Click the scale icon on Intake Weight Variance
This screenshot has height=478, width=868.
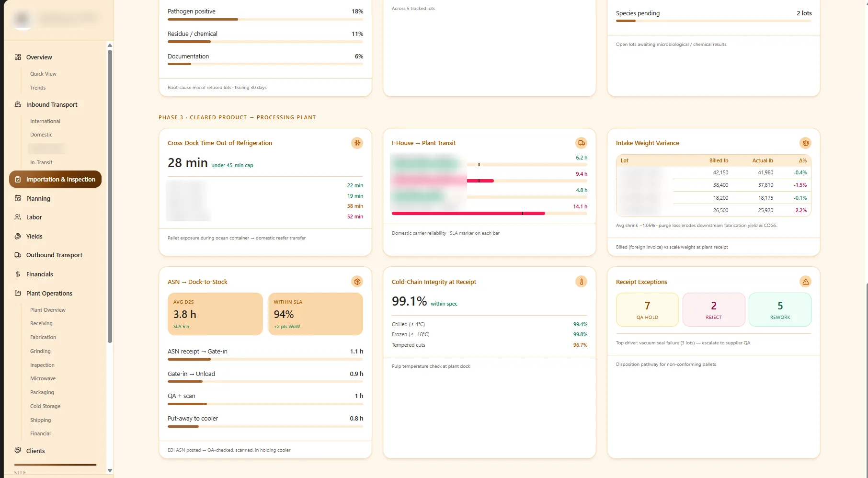click(x=805, y=143)
